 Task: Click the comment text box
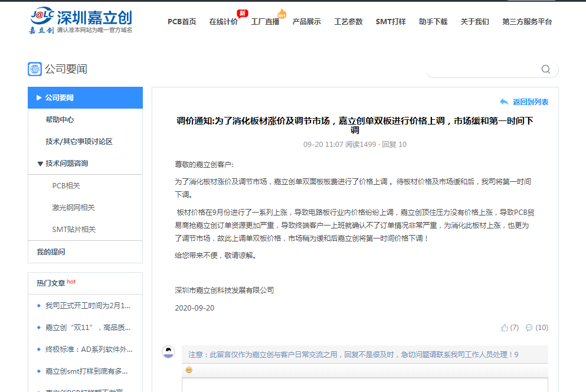[x=365, y=385]
